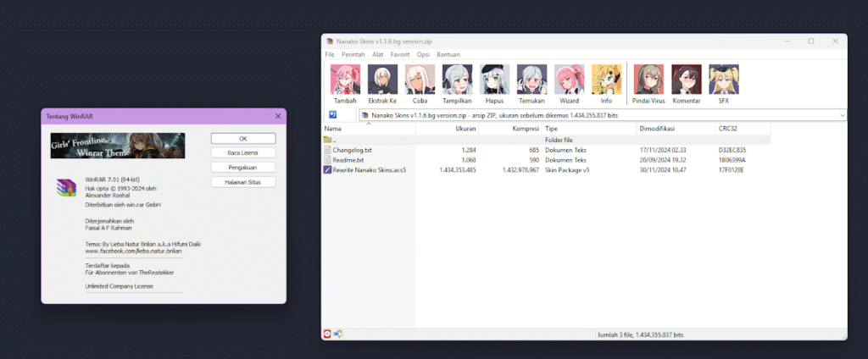Image resolution: width=868 pixels, height=359 pixels.
Task: Select Rewrite Nanako Skins.acs5 file name
Action: 370,170
